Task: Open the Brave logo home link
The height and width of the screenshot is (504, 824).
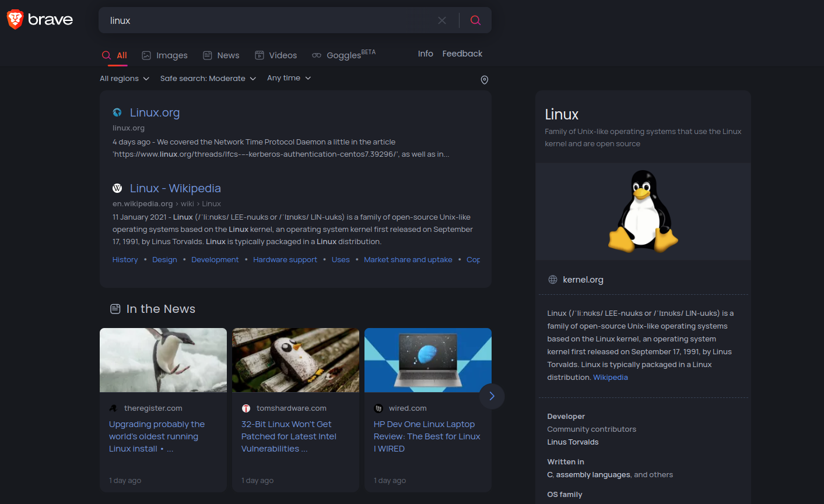Action: (40, 19)
